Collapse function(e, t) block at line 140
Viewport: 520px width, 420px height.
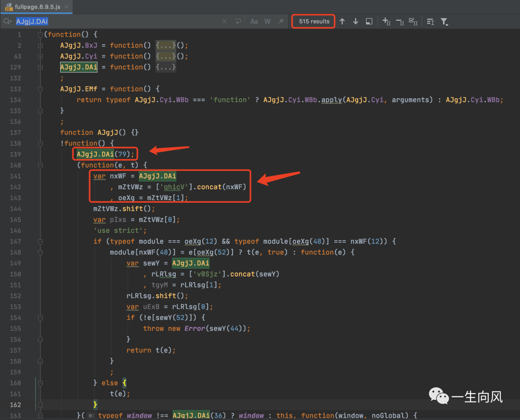[40, 165]
